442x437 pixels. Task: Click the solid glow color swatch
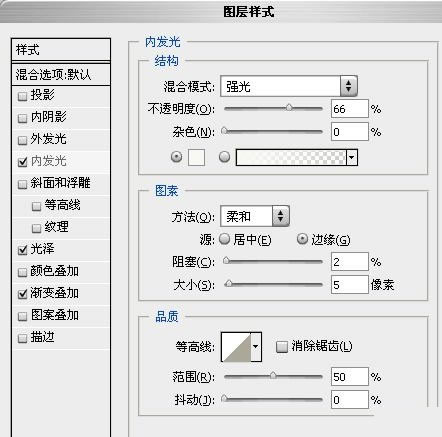click(x=196, y=157)
